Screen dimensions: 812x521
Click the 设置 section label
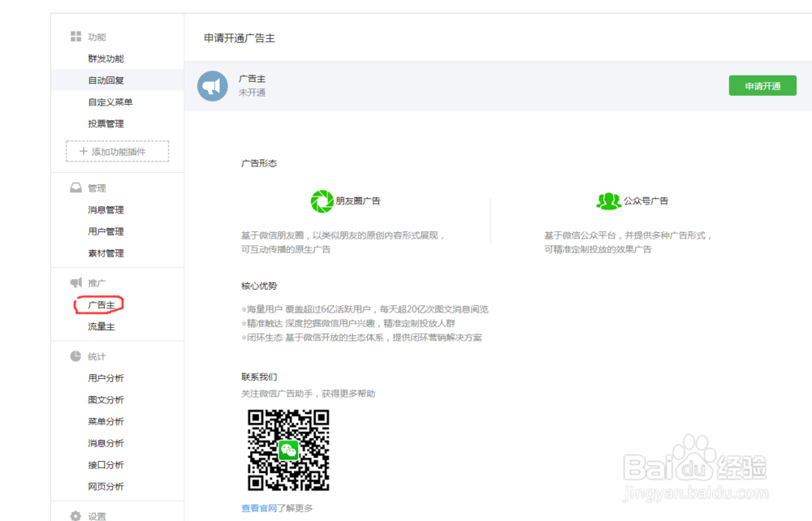[97, 516]
